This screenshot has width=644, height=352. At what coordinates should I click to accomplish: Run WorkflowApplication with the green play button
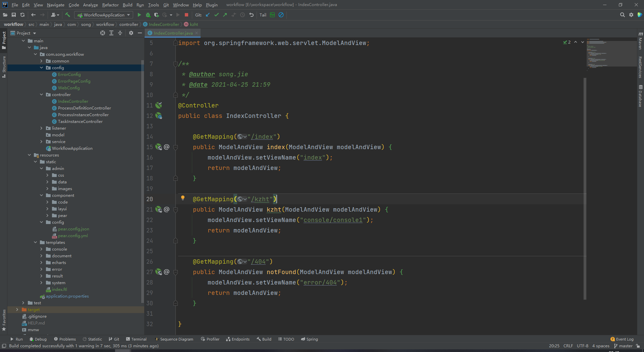click(x=139, y=15)
